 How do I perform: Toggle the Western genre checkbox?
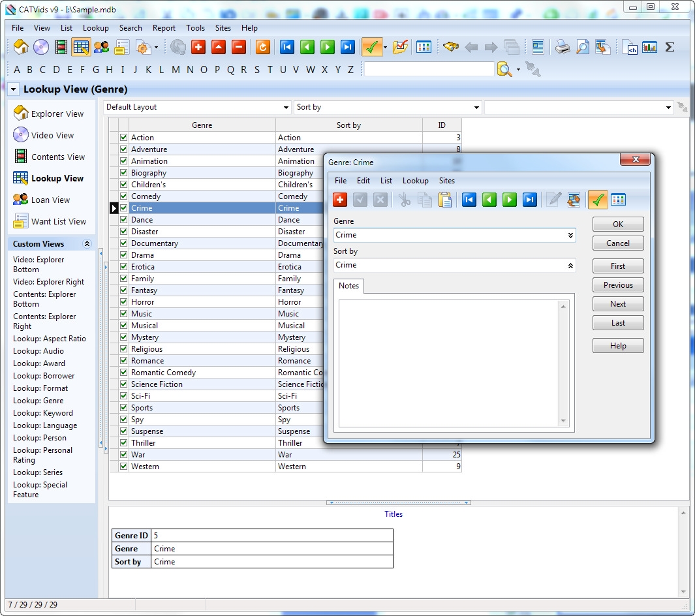coord(123,467)
